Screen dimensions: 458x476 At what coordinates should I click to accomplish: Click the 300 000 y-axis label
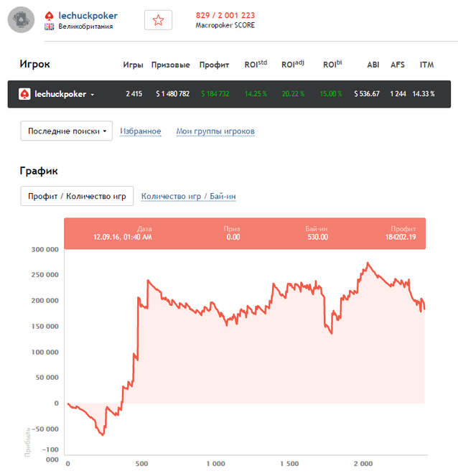tap(45, 250)
